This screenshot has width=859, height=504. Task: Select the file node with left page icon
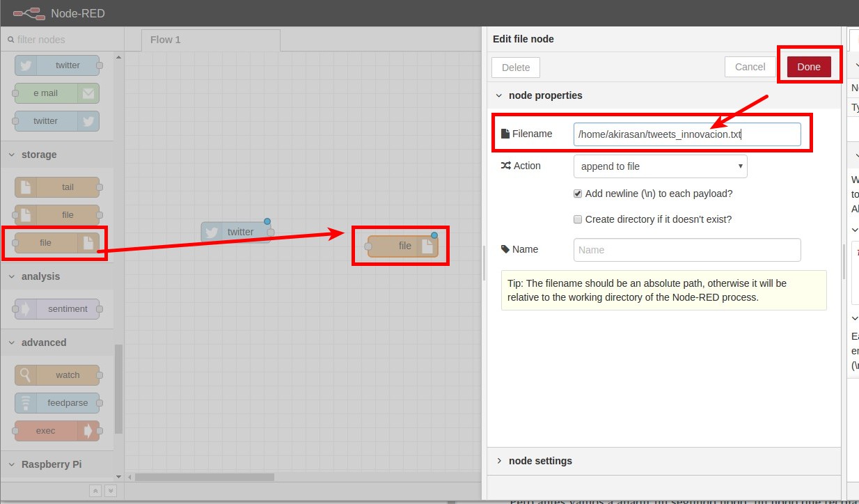coord(57,214)
